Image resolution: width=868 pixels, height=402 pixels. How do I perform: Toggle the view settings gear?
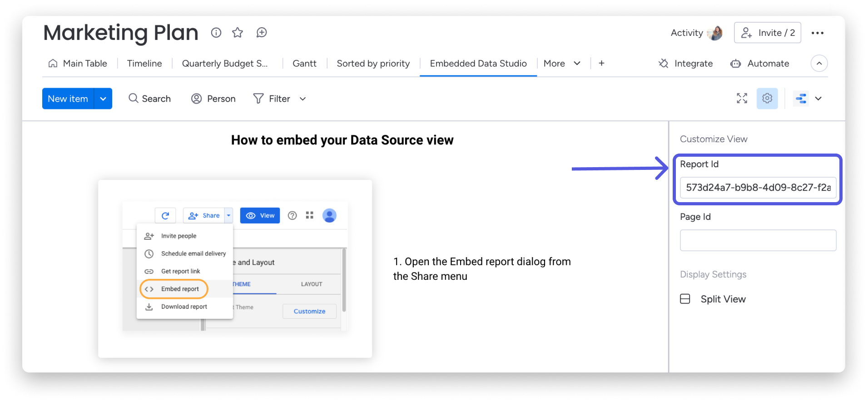[x=767, y=98]
